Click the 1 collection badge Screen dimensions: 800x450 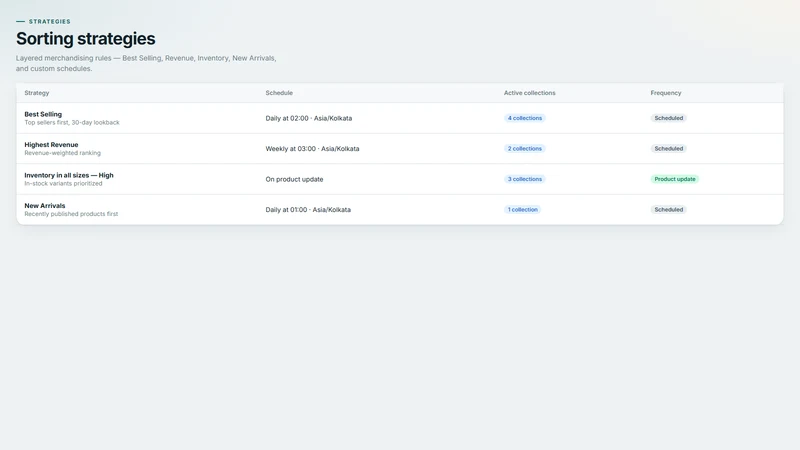pyautogui.click(x=522, y=210)
